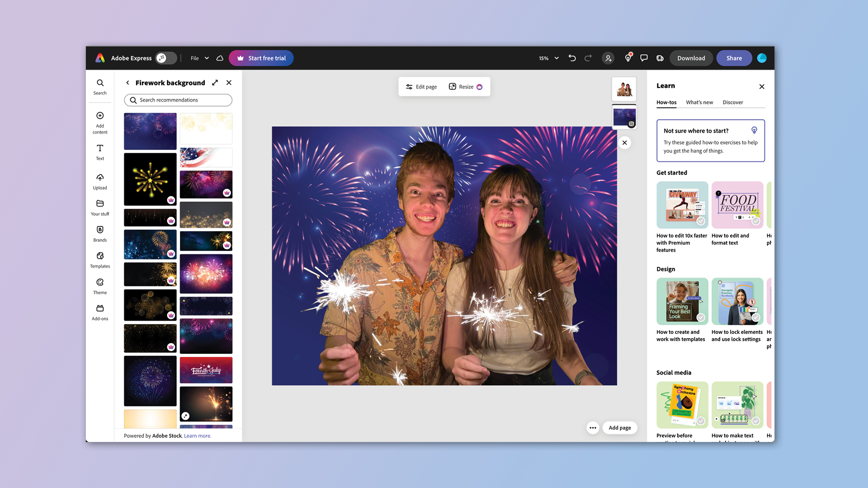Open the Your stuff panel
Image resolution: width=868 pixels, height=488 pixels.
pos(99,207)
